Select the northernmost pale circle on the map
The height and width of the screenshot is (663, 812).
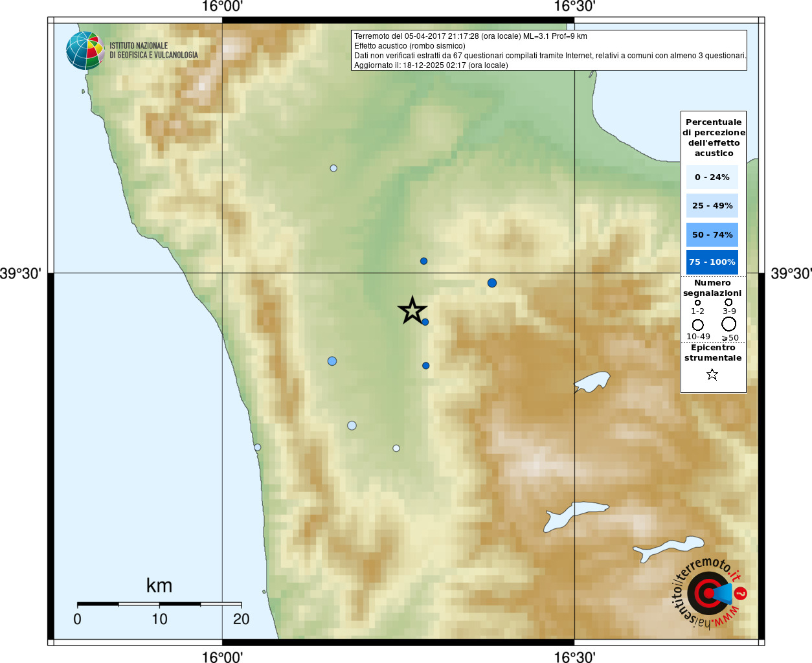coord(333,168)
